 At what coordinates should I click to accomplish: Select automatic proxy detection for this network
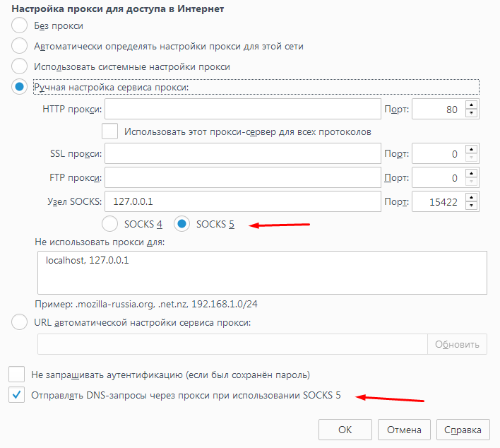click(x=20, y=46)
